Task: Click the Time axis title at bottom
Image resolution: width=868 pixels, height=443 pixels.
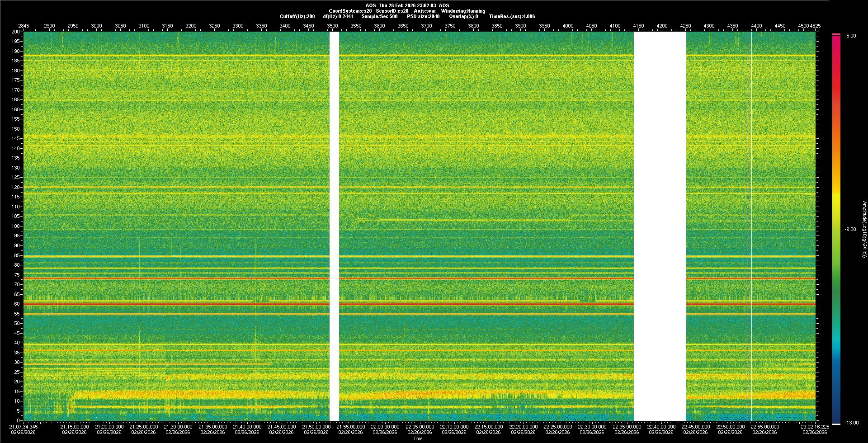Action: point(418,438)
